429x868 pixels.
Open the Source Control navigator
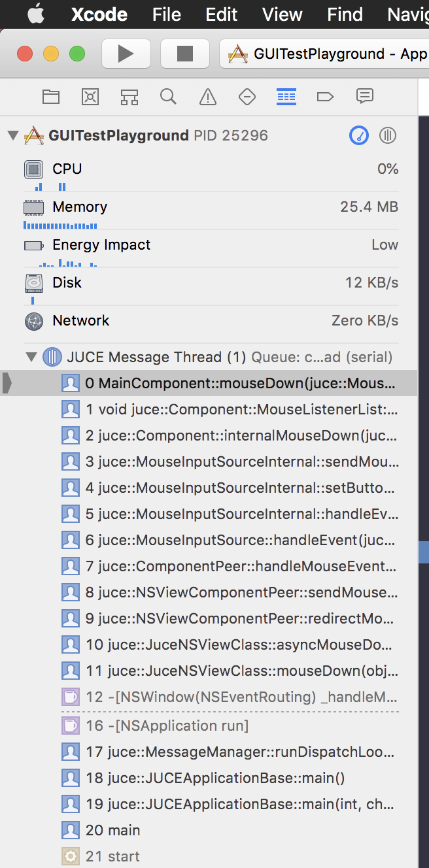pyautogui.click(x=90, y=97)
